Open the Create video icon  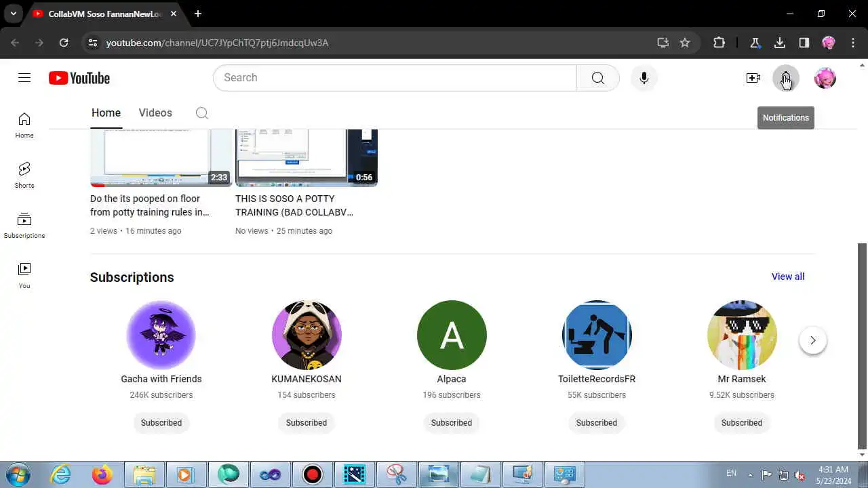[753, 78]
